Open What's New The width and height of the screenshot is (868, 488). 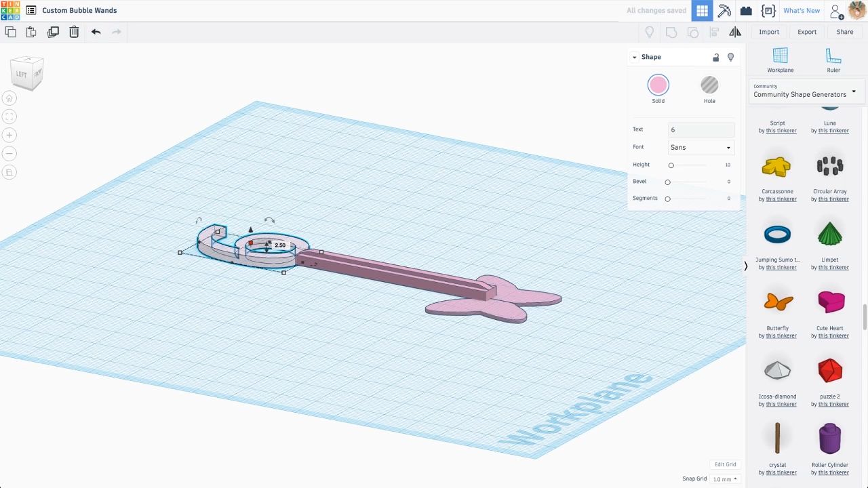(x=802, y=11)
